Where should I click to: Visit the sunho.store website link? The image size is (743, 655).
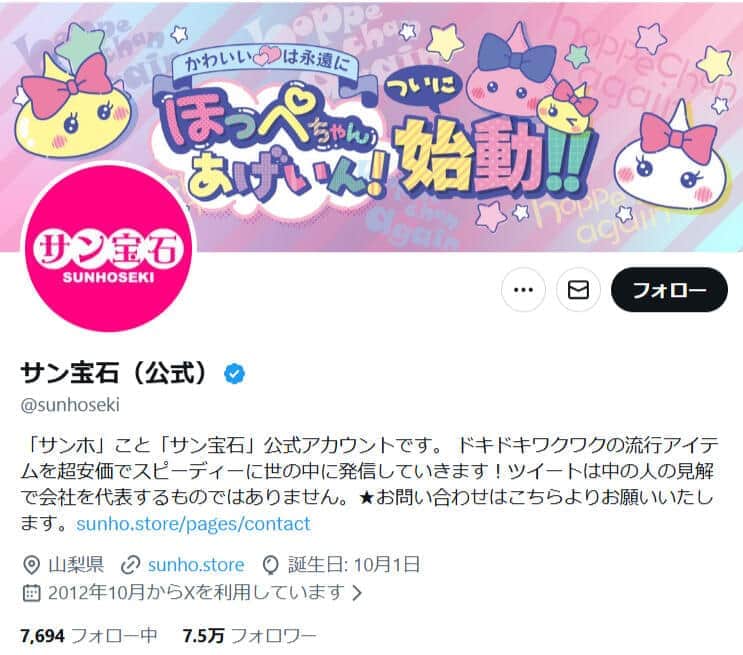click(x=196, y=565)
